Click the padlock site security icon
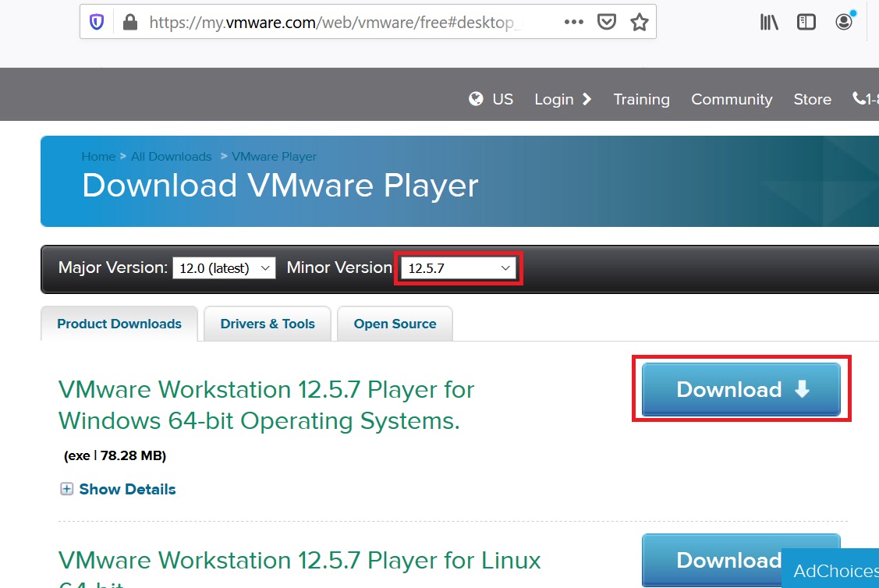The image size is (879, 588). tap(130, 22)
